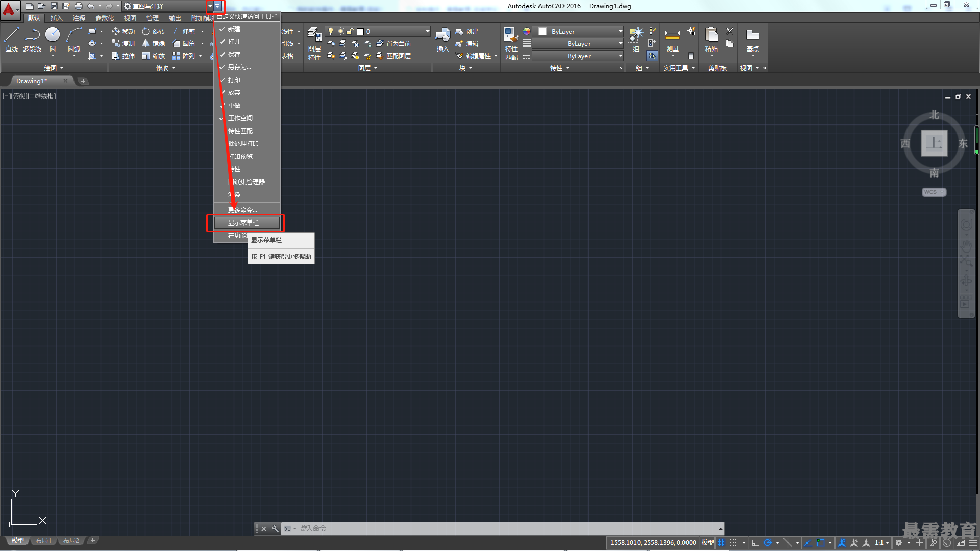Expand the 绘图 panel flyout
980x551 pixels.
(54, 68)
